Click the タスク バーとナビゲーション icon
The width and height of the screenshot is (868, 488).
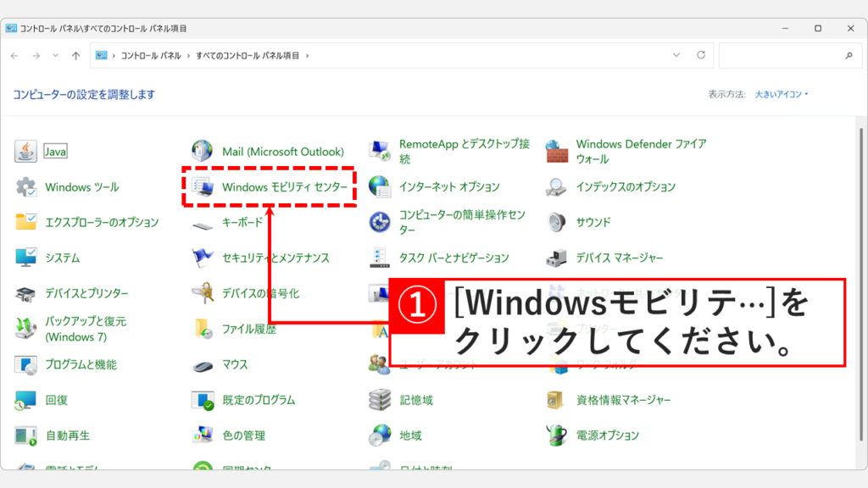[380, 258]
